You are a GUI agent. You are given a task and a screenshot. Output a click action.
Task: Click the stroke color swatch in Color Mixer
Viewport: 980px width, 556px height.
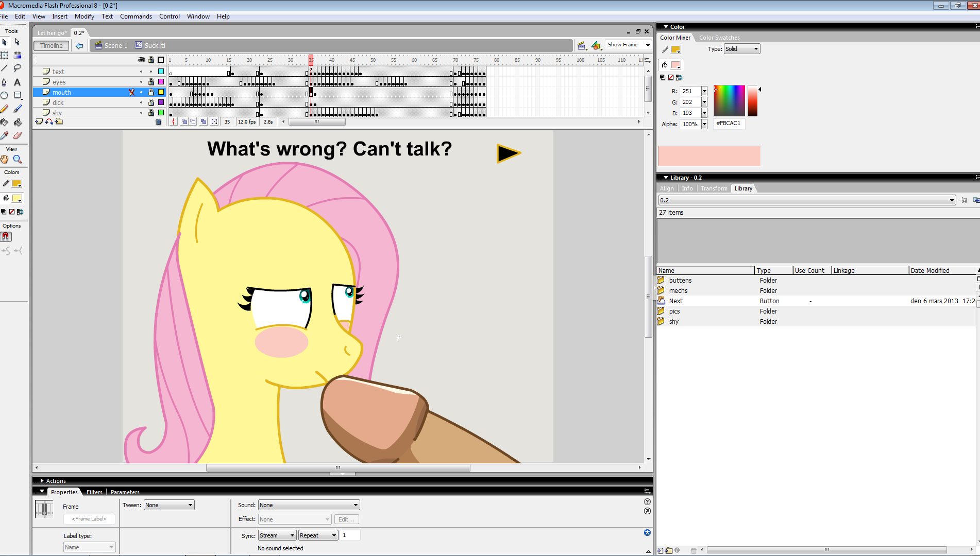point(675,49)
